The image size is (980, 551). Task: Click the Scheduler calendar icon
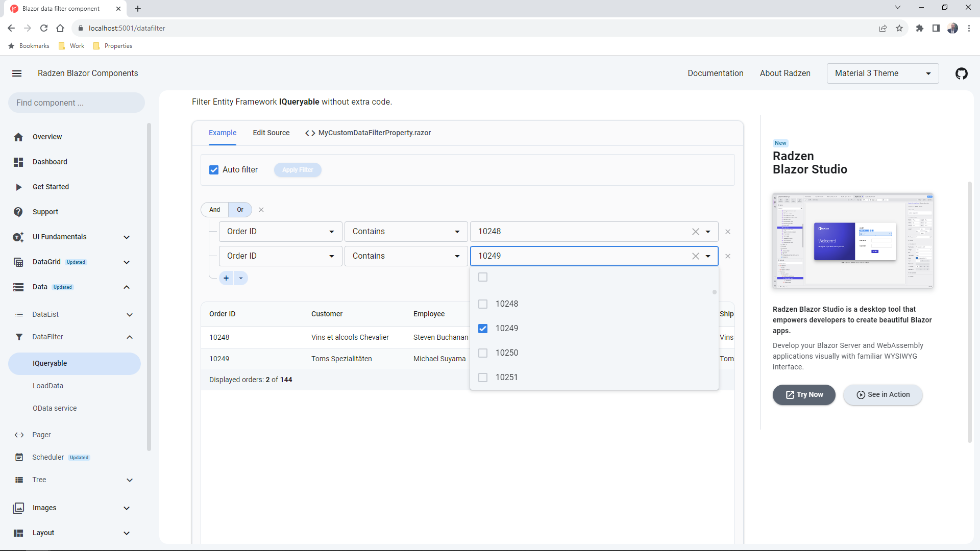pos(19,457)
